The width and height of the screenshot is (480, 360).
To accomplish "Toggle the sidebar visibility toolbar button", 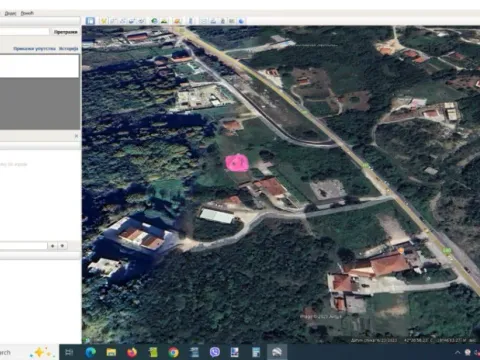I will [x=90, y=21].
